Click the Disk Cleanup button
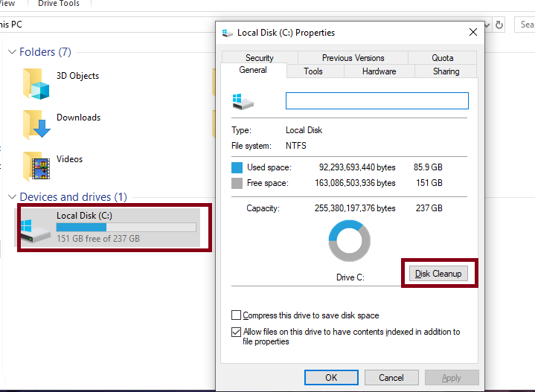 click(438, 274)
